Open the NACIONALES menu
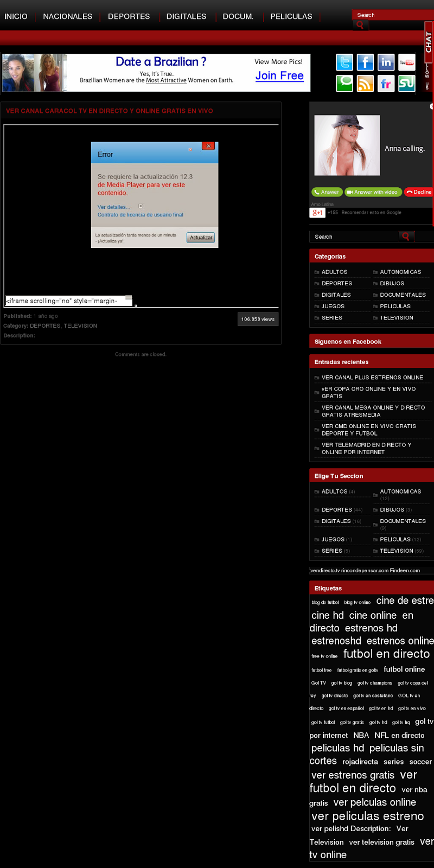The image size is (434, 868). pyautogui.click(x=68, y=16)
